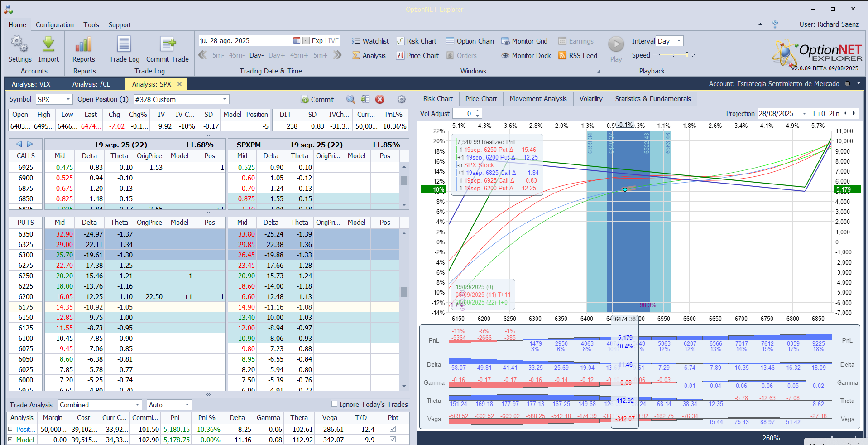Click the Exp button in date field
The height and width of the screenshot is (445, 868).
(x=317, y=40)
